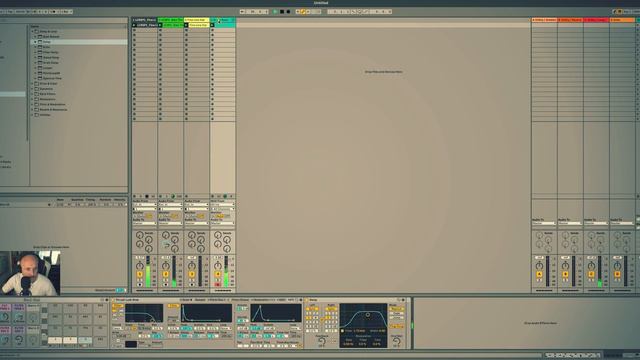
Task: Mute track 3 via its yellow activator button
Action: (192, 274)
